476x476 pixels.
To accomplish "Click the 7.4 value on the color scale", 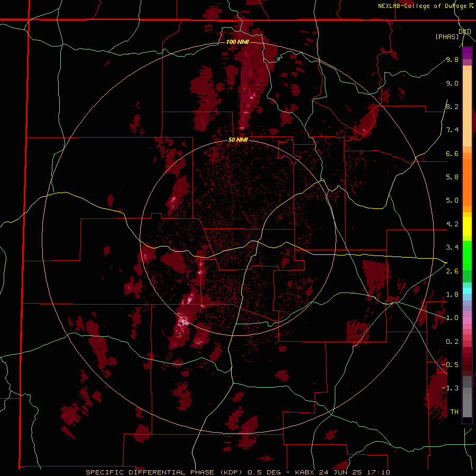I will point(452,130).
